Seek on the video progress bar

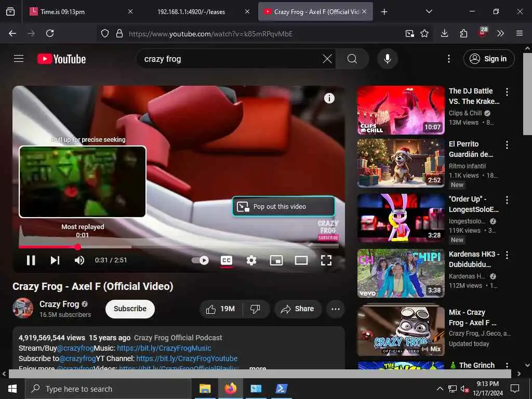click(x=179, y=247)
